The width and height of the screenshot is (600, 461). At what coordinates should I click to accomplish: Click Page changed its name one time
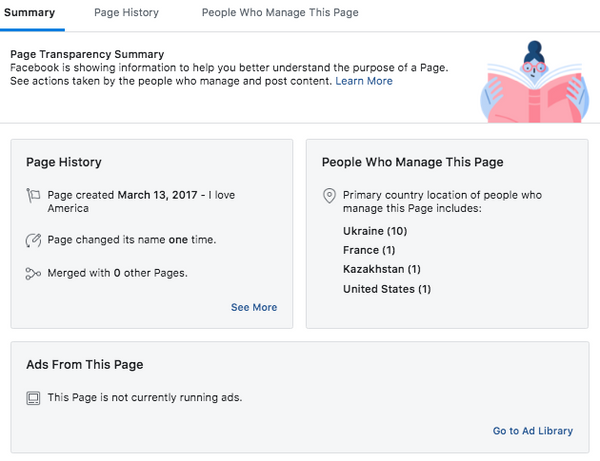coord(132,240)
